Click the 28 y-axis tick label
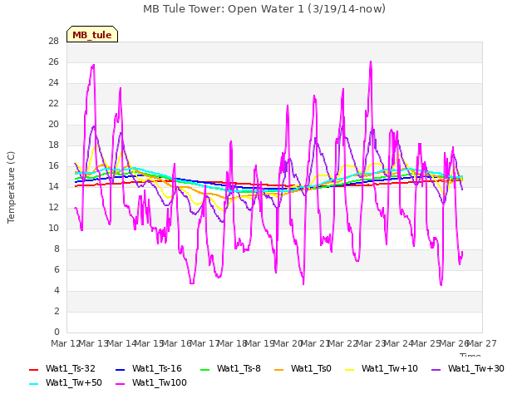Screen dimensions: 532x399 point(54,41)
